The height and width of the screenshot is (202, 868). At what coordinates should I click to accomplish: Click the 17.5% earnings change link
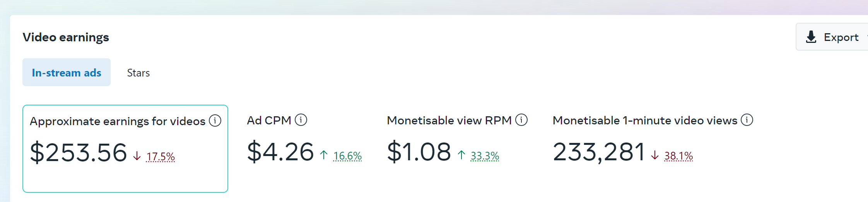tap(161, 156)
